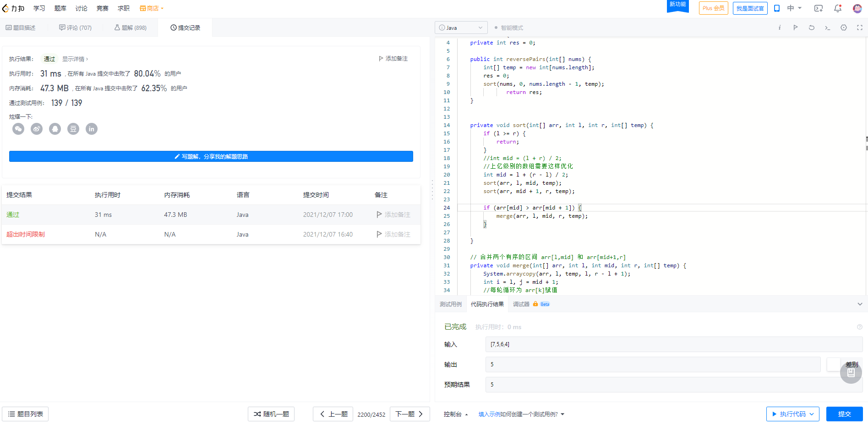The width and height of the screenshot is (868, 425).
Task: Share result via Douban icon
Action: click(73, 129)
